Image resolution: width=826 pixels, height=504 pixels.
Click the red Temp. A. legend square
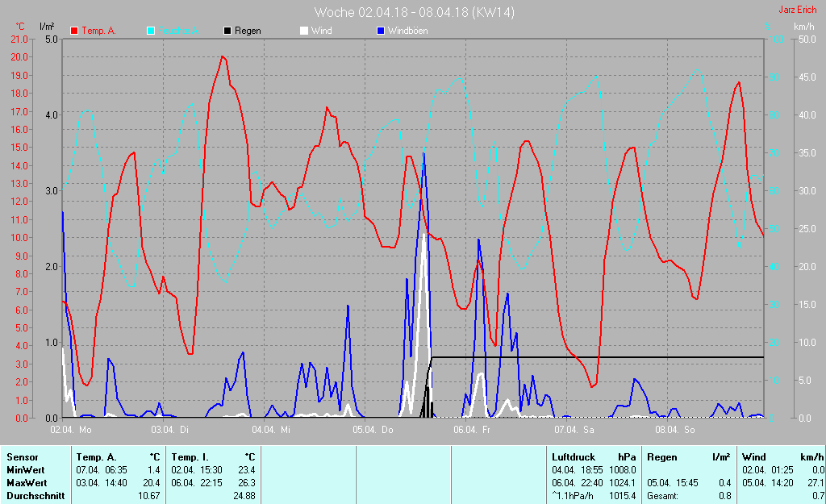pyautogui.click(x=74, y=31)
